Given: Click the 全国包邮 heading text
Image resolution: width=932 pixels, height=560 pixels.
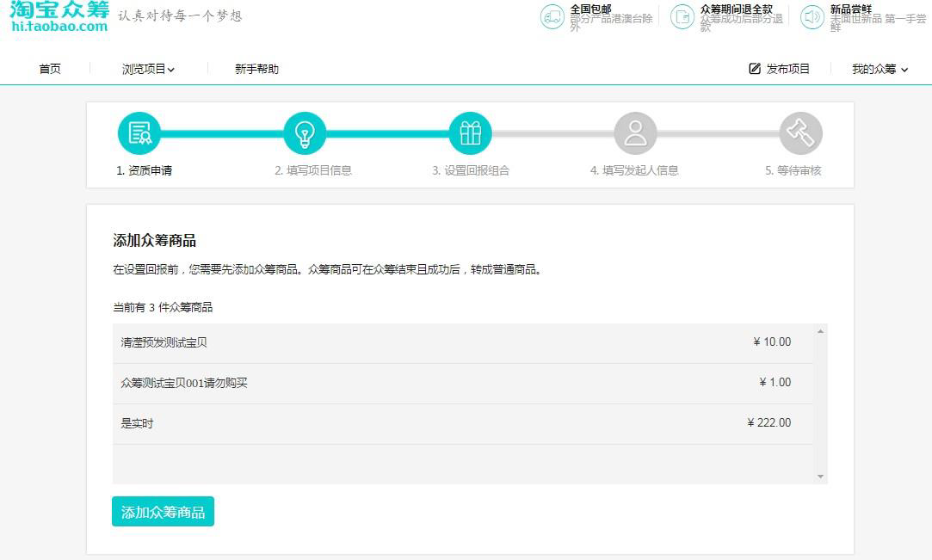Looking at the screenshot, I should (x=591, y=9).
